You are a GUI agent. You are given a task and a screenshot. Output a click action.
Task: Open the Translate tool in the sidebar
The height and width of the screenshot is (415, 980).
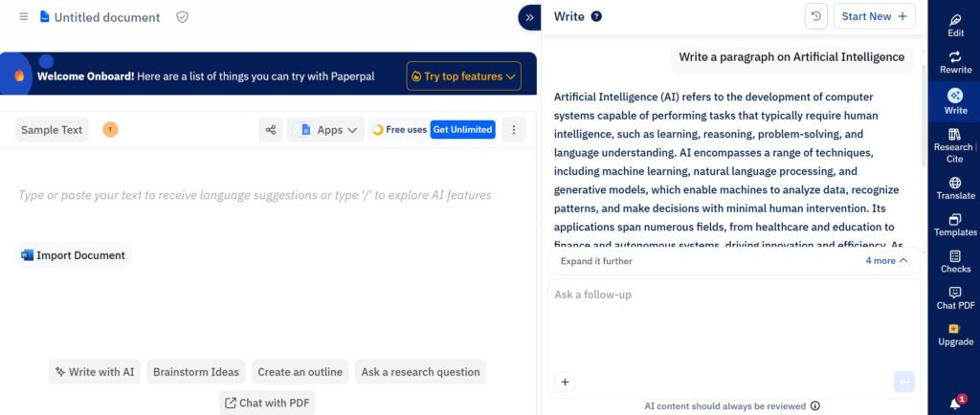point(955,188)
